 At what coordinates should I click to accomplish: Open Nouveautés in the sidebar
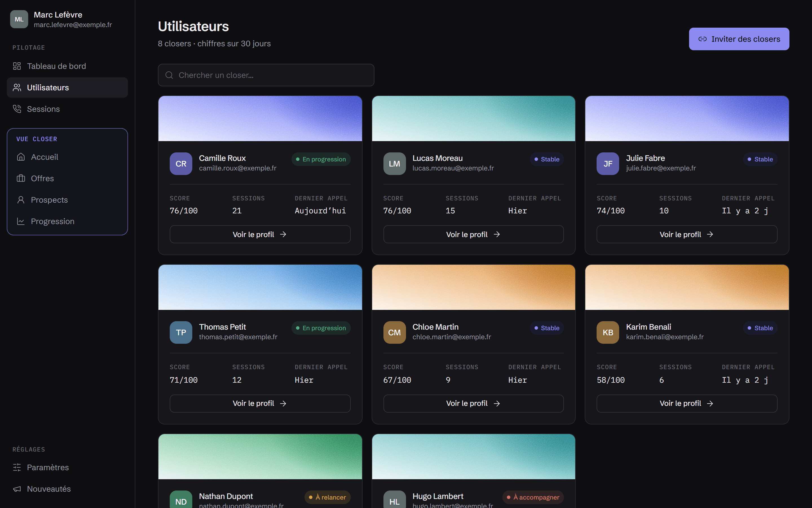[x=67, y=489]
